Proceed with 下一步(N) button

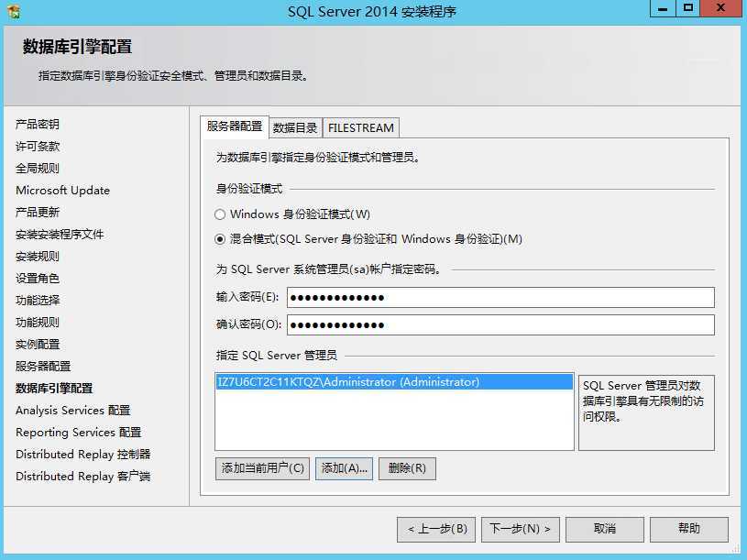(521, 529)
